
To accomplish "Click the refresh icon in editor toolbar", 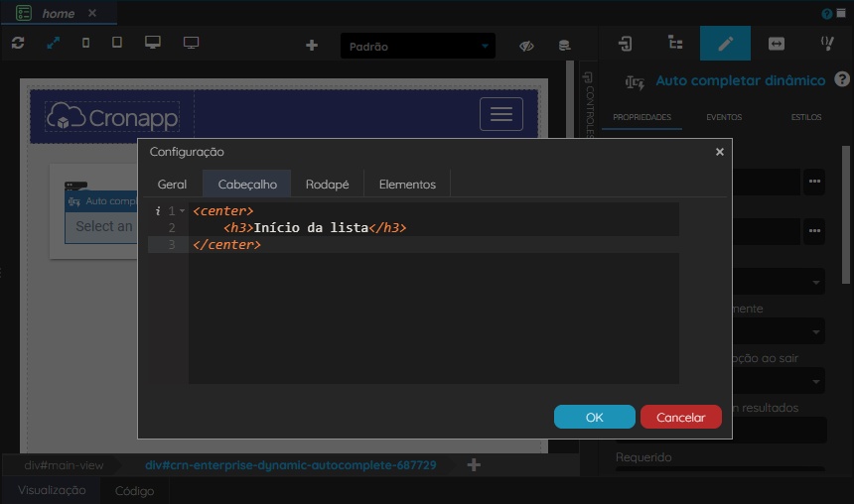I will (x=18, y=43).
